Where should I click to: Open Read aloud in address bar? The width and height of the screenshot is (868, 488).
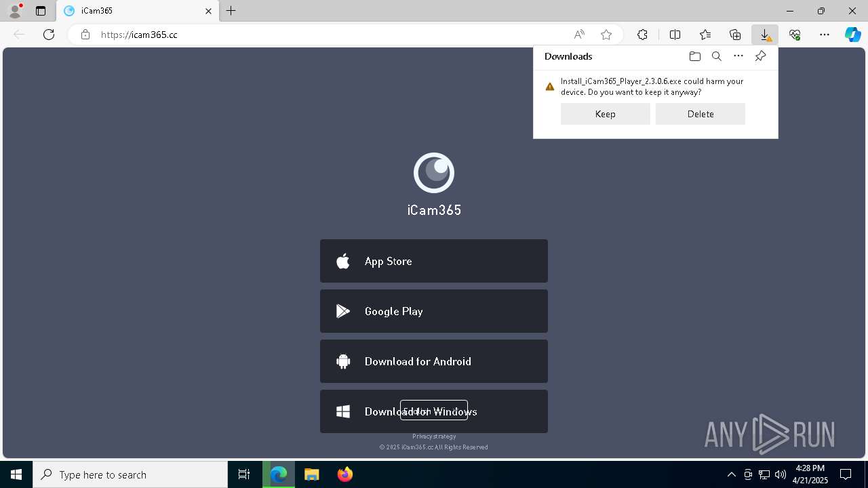pos(579,35)
